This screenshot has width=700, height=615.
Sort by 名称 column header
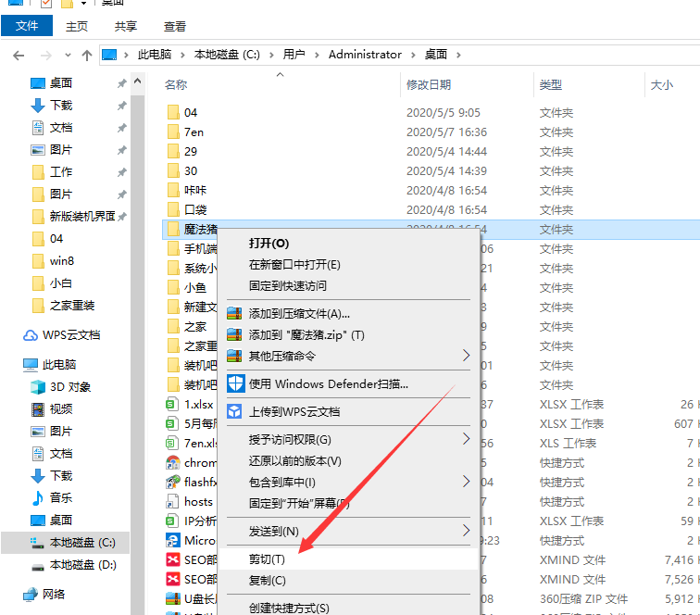pyautogui.click(x=176, y=85)
